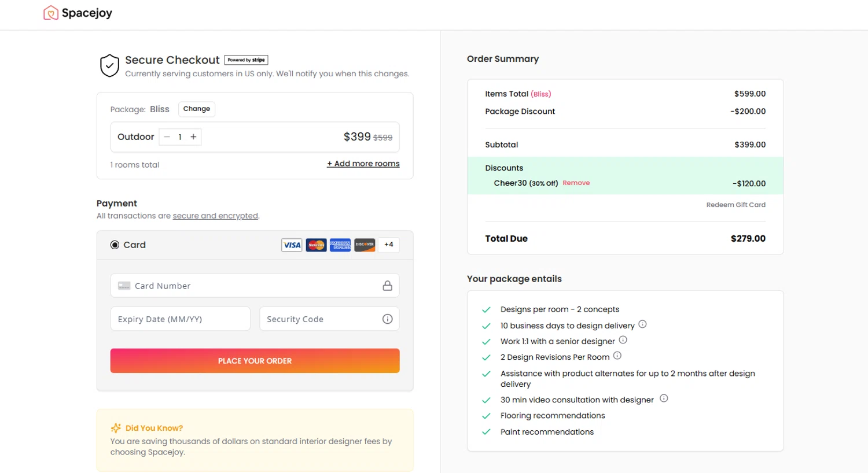The width and height of the screenshot is (868, 473).
Task: Click the Expiry Date input field
Action: pyautogui.click(x=181, y=319)
